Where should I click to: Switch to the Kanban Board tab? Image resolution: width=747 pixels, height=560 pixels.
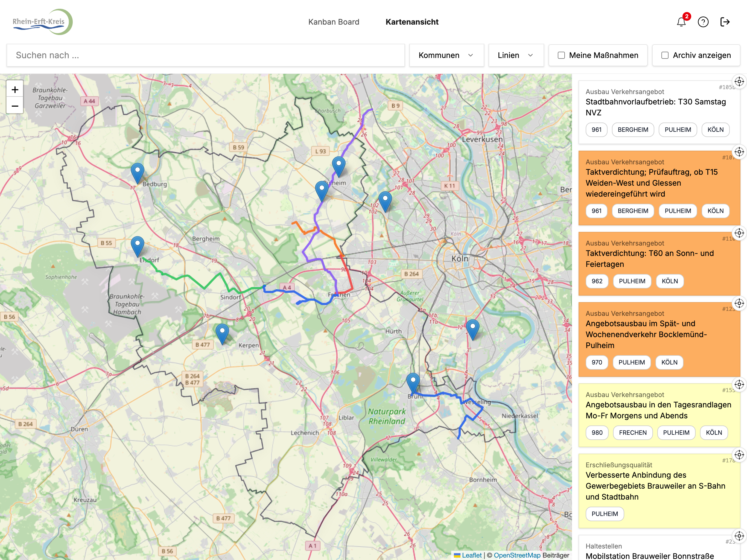coord(334,22)
